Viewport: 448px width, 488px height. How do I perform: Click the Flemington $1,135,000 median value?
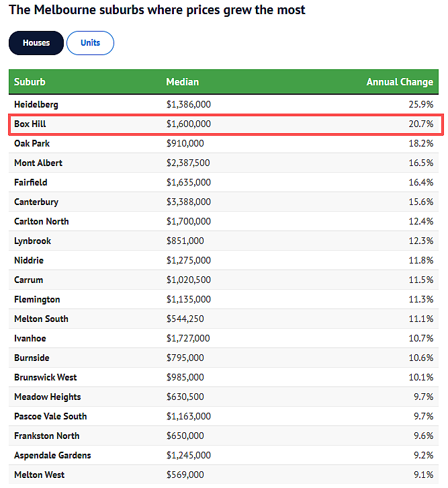pyautogui.click(x=189, y=299)
